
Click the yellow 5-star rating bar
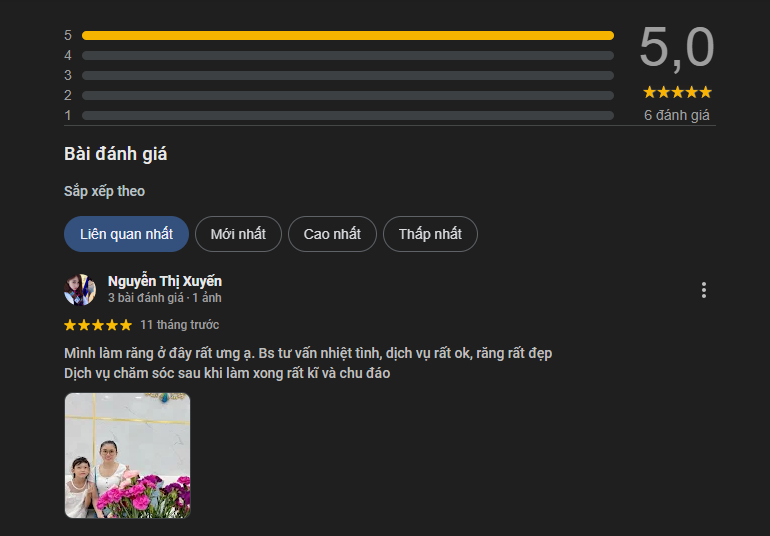(347, 35)
